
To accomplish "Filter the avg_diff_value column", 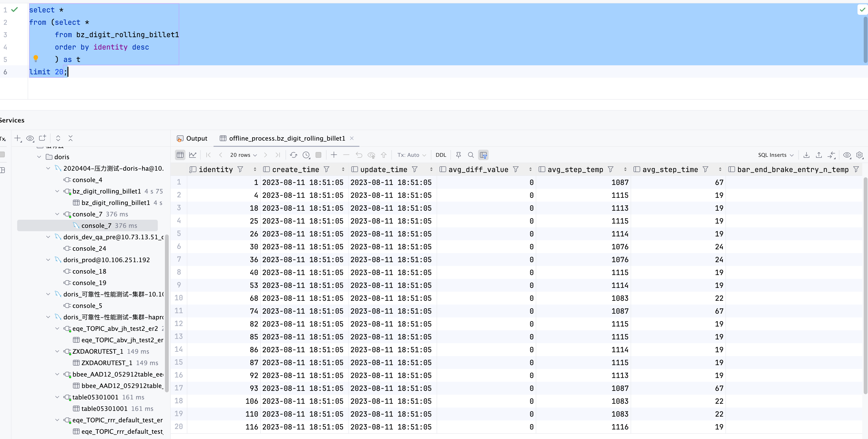I will pos(516,169).
